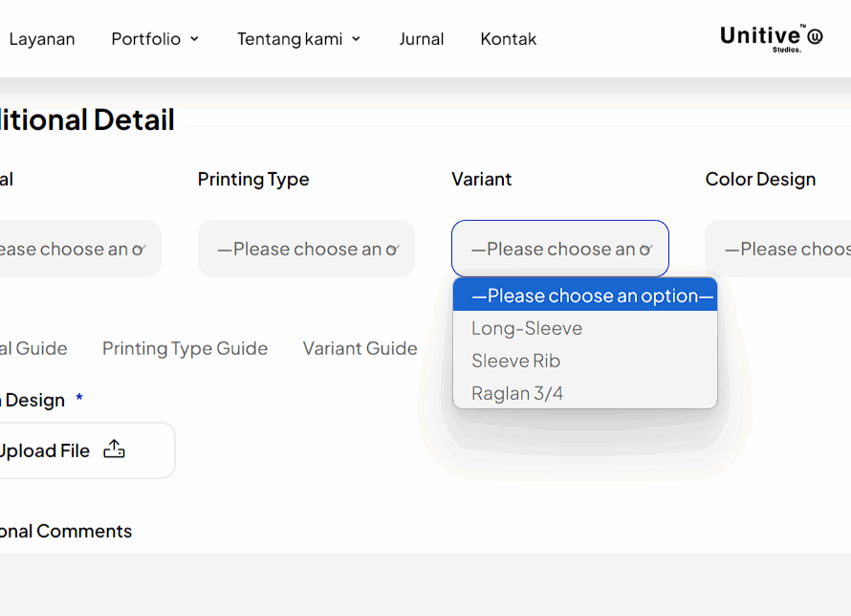The width and height of the screenshot is (851, 616).
Task: Click the upload arrow icon
Action: [x=114, y=450]
